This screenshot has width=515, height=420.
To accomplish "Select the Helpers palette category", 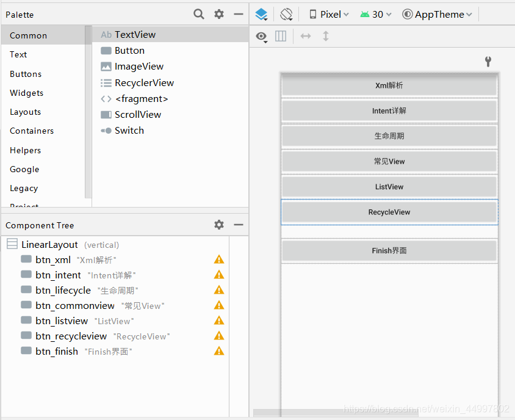I will click(x=43, y=150).
